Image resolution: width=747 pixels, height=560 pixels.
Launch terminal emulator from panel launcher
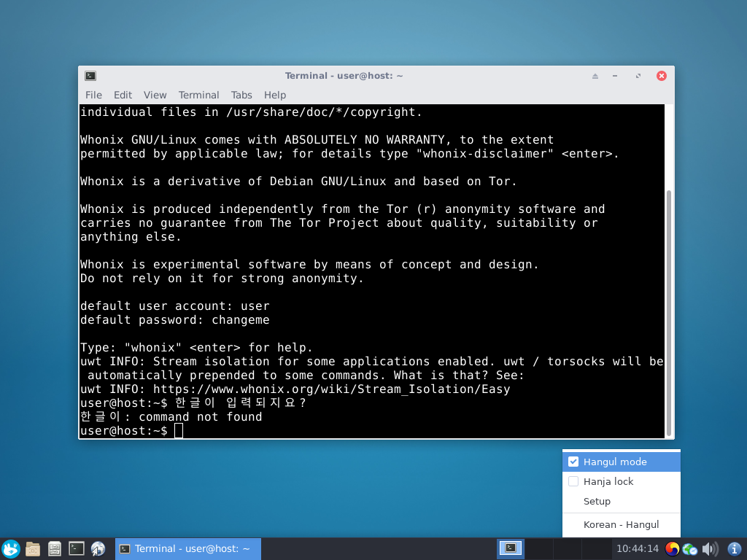(76, 548)
